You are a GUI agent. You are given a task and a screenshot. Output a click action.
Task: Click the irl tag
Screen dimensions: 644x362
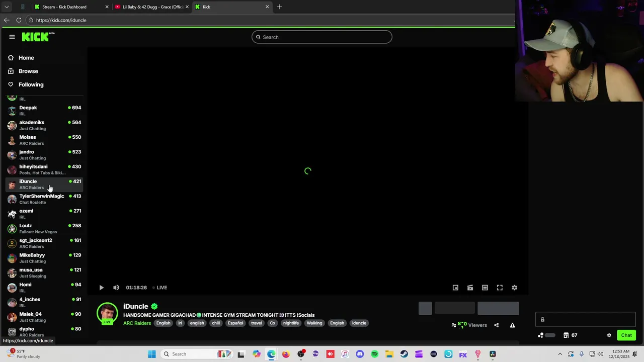[x=180, y=323]
